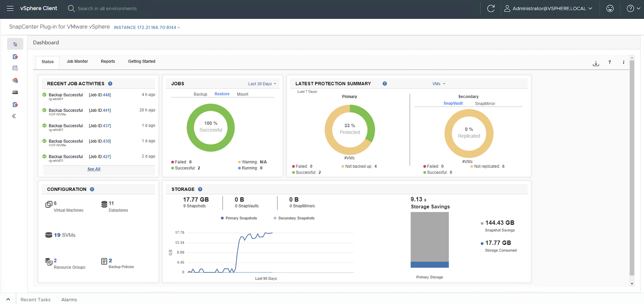Download the dashboard using download icon

(596, 63)
